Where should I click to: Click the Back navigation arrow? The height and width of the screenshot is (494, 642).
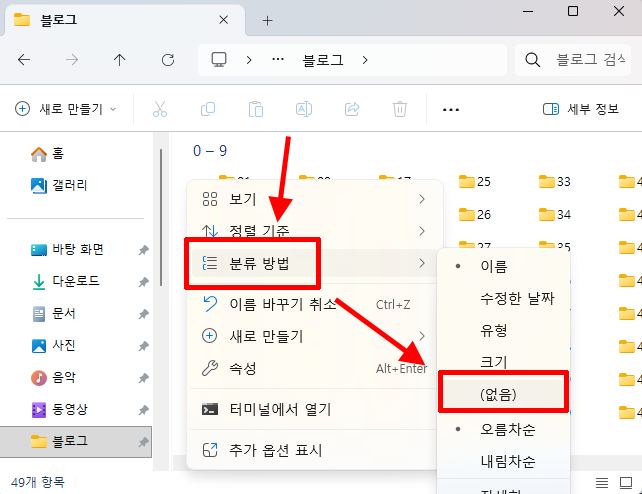coord(24,60)
